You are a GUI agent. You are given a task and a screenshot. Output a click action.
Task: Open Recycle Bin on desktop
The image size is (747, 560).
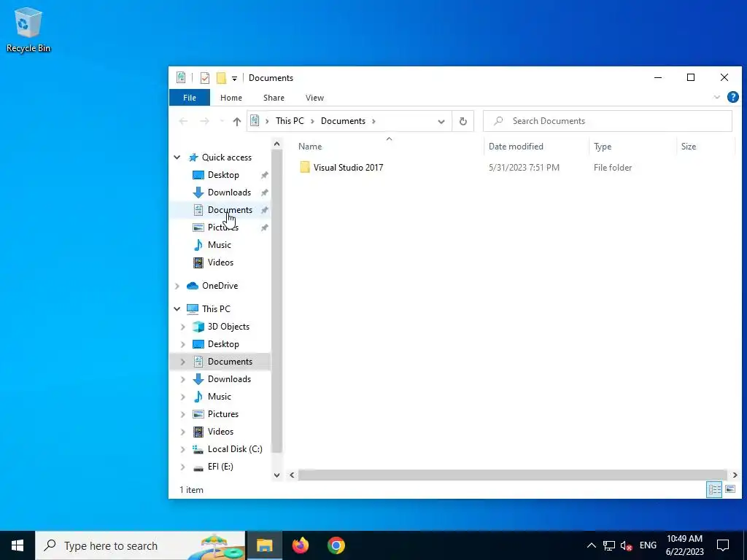click(28, 30)
